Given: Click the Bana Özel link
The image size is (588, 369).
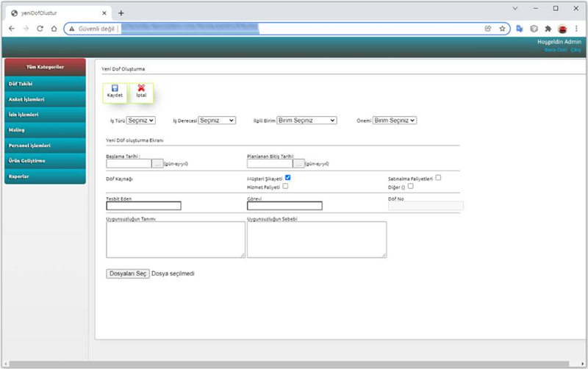Looking at the screenshot, I should pyautogui.click(x=556, y=50).
